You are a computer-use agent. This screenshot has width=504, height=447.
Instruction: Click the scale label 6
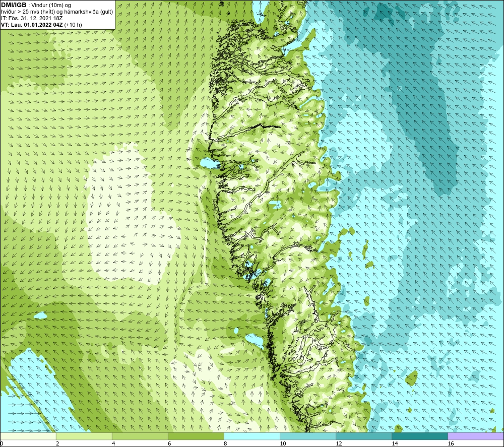pyautogui.click(x=169, y=444)
